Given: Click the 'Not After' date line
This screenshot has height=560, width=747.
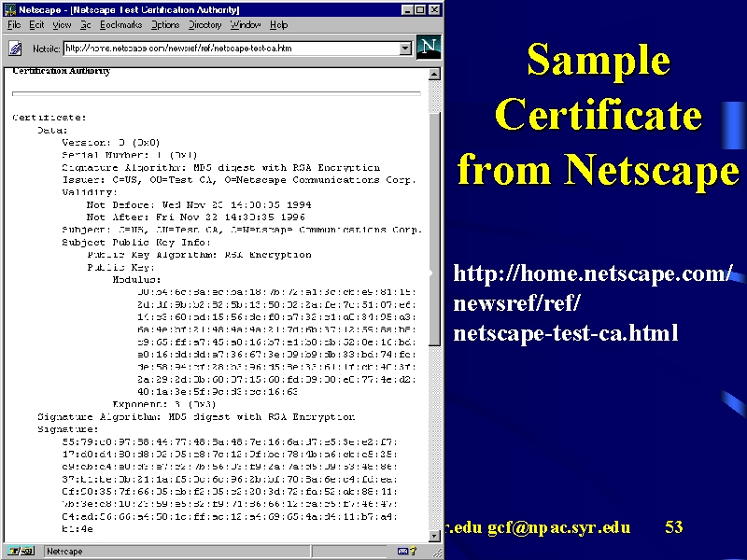Looking at the screenshot, I should pos(196,217).
